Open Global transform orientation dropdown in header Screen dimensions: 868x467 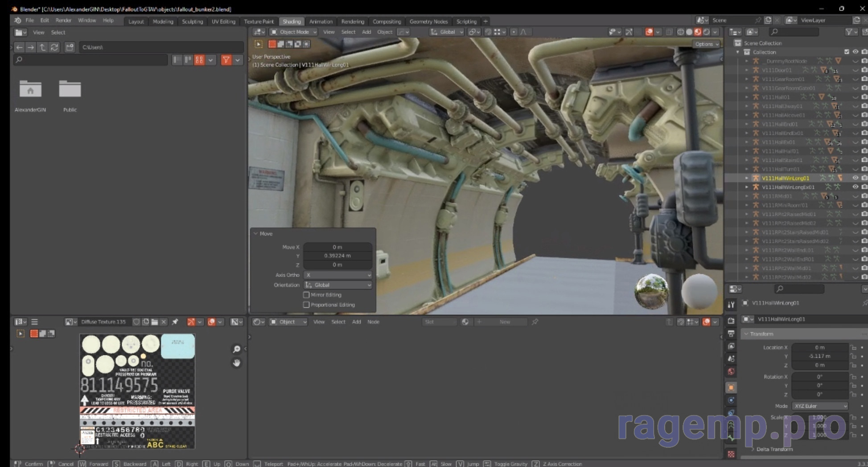pyautogui.click(x=447, y=32)
